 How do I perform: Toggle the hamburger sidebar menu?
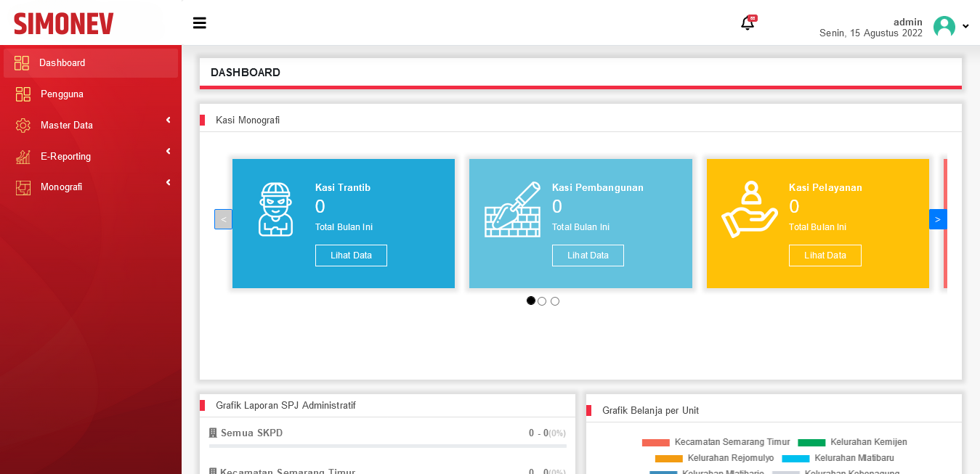(x=199, y=23)
